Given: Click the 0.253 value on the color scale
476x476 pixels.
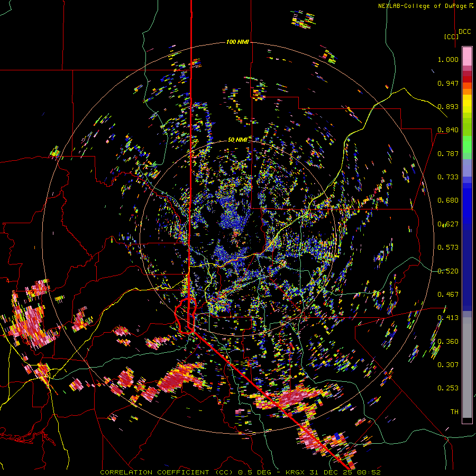Looking at the screenshot, I should coord(448,388).
